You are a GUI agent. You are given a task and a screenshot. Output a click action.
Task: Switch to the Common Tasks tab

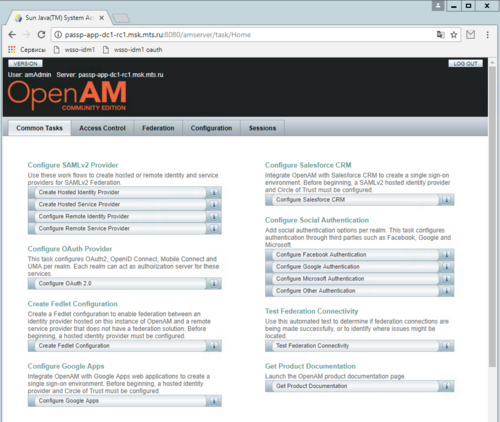tap(39, 128)
